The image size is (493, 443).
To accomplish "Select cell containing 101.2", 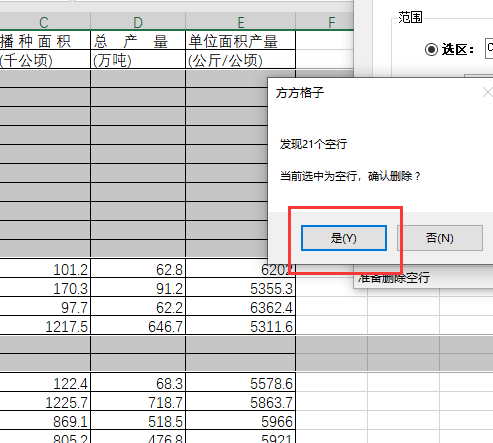I will (x=45, y=269).
